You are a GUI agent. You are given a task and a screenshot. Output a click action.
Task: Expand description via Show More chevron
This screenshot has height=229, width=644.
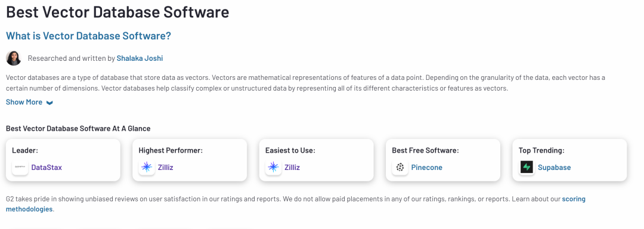pyautogui.click(x=49, y=103)
